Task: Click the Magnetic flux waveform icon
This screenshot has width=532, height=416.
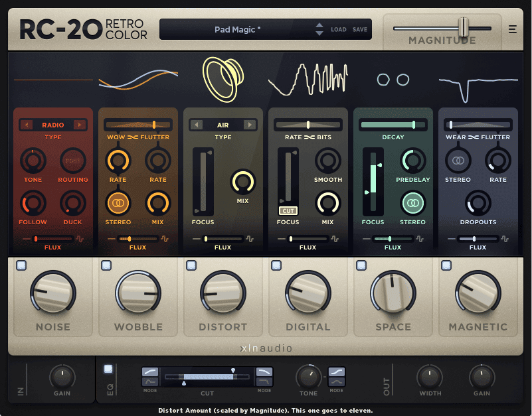Action: (x=505, y=239)
